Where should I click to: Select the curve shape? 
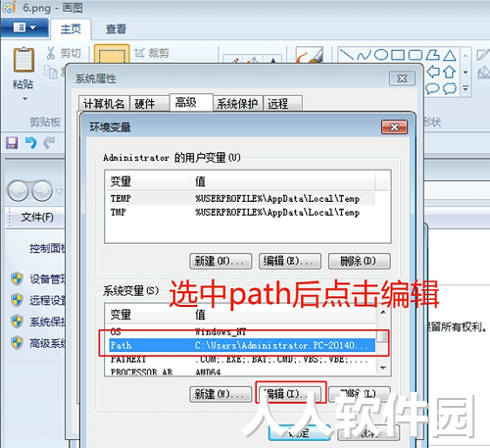pyautogui.click(x=364, y=55)
